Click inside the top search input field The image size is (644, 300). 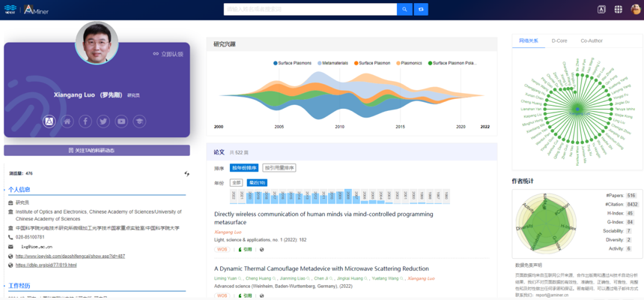(310, 9)
